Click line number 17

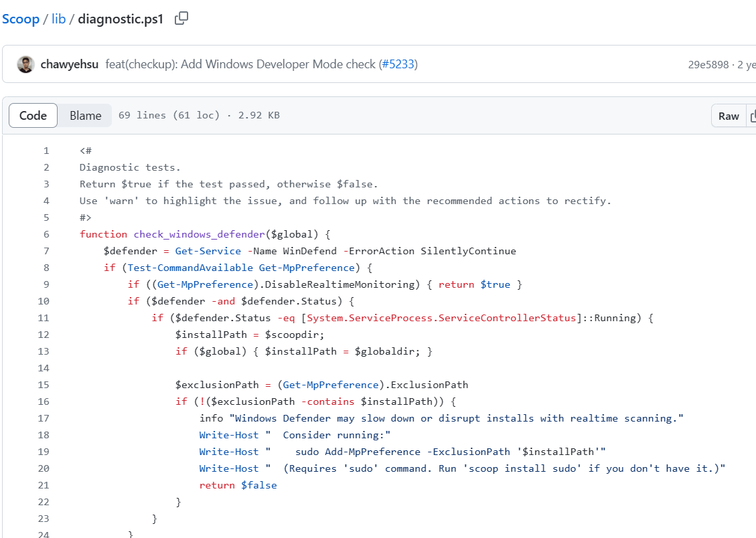tap(44, 418)
